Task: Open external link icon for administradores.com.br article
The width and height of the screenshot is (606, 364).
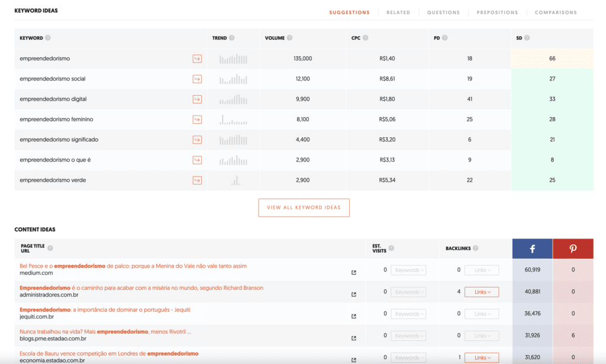Action: click(354, 294)
